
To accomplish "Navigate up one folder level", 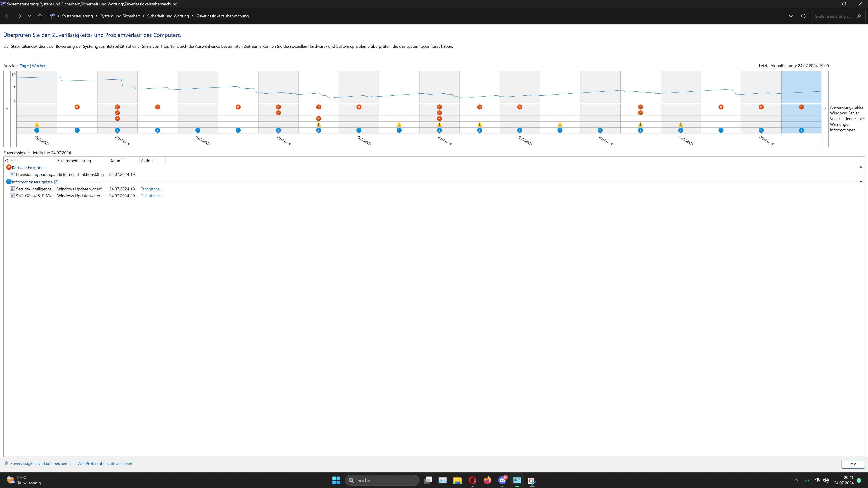I will [40, 16].
